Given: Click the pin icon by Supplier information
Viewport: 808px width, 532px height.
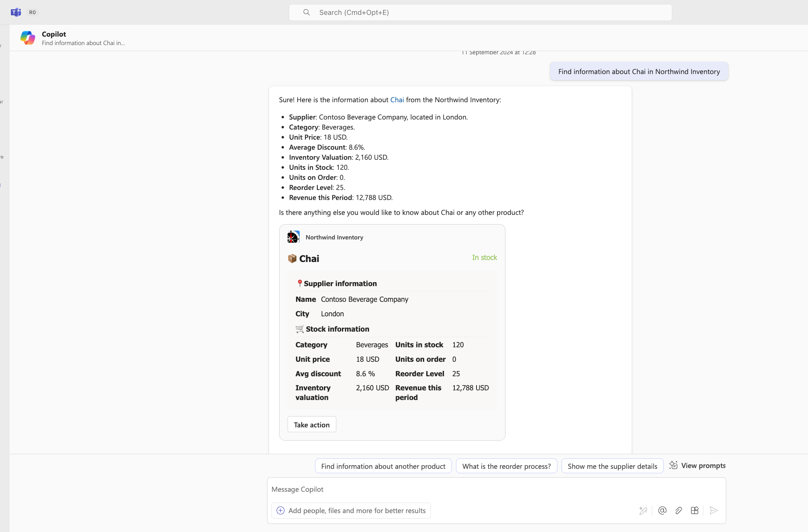Looking at the screenshot, I should (299, 283).
